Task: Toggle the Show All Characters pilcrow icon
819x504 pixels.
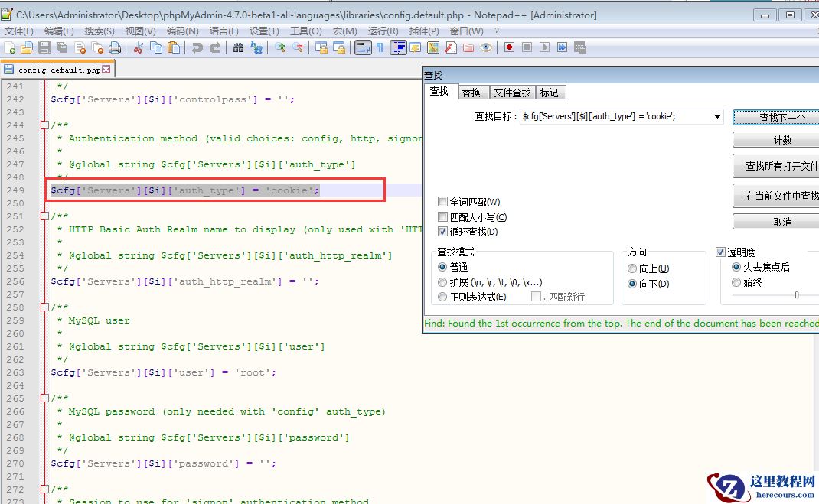Action: pos(380,47)
